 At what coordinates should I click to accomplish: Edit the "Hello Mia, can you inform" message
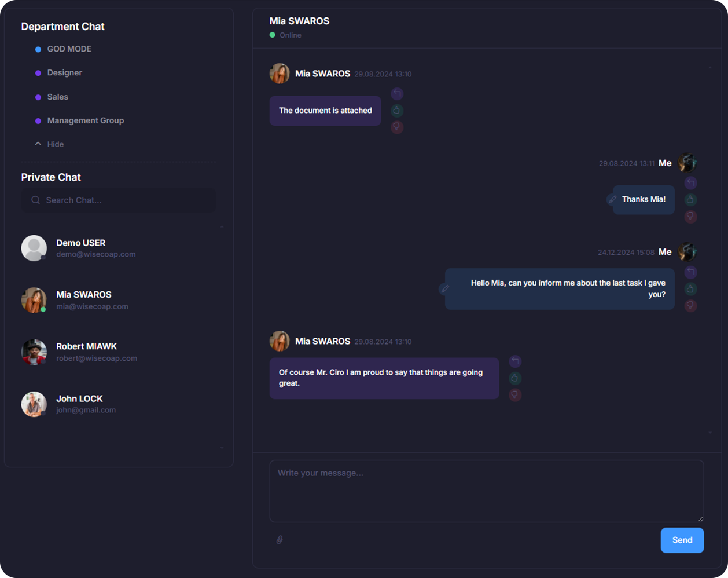(444, 288)
